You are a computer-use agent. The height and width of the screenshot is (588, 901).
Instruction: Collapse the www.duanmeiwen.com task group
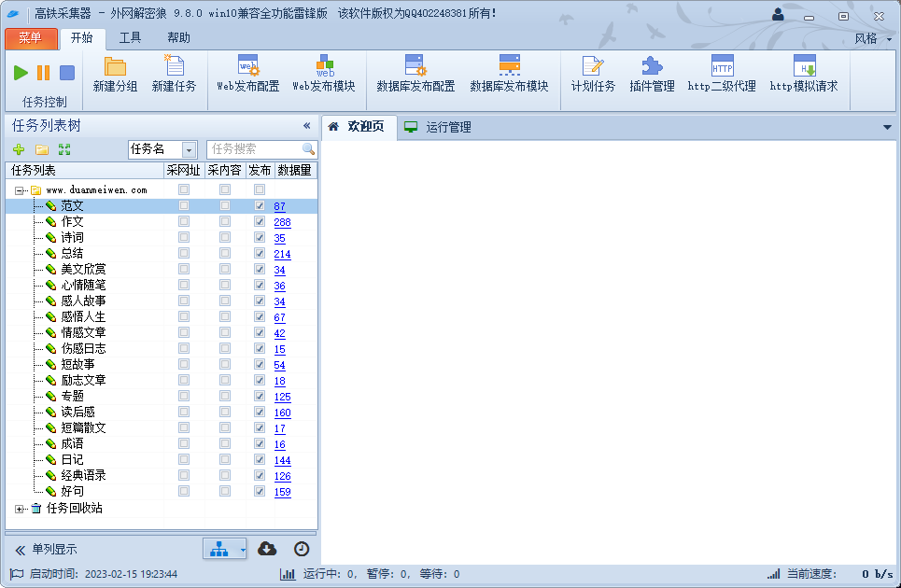[x=17, y=189]
